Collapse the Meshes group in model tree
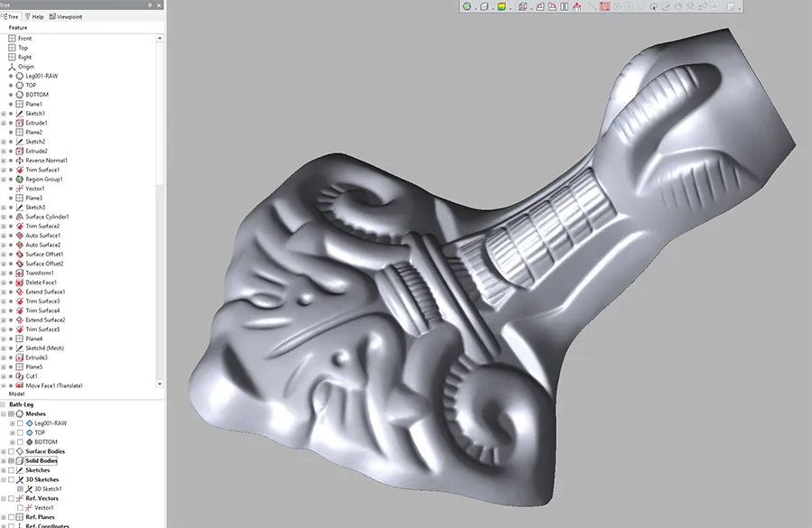812x528 pixels. coord(4,414)
